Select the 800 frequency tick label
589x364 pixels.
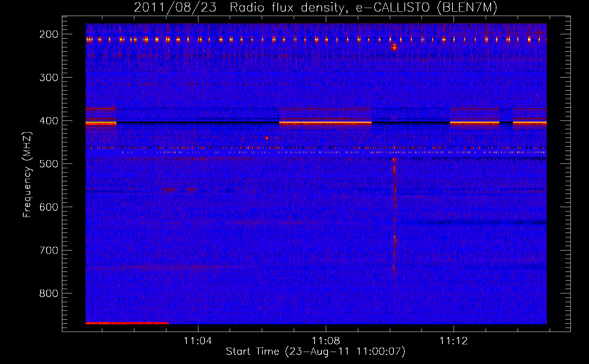(49, 293)
